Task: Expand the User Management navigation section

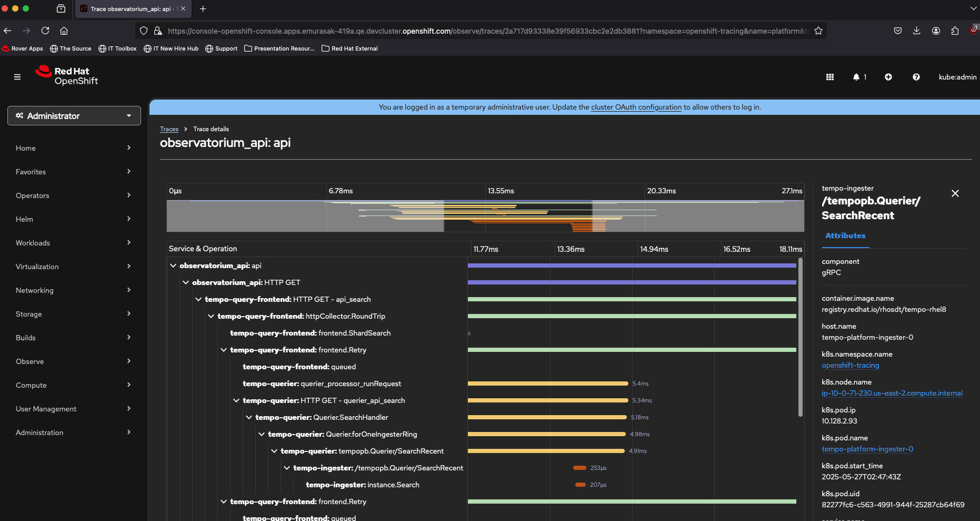Action: (74, 409)
